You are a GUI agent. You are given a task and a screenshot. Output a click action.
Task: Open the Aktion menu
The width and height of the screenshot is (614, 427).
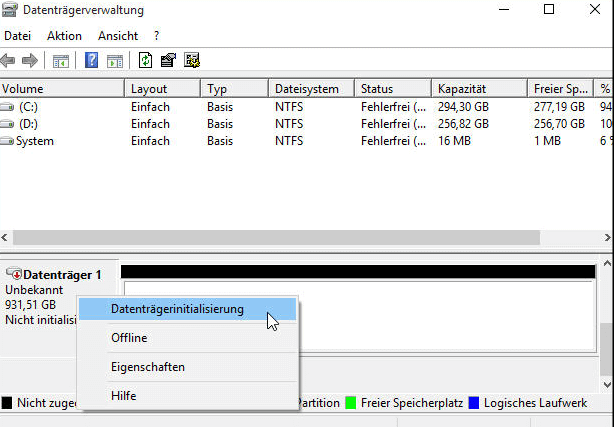[64, 36]
